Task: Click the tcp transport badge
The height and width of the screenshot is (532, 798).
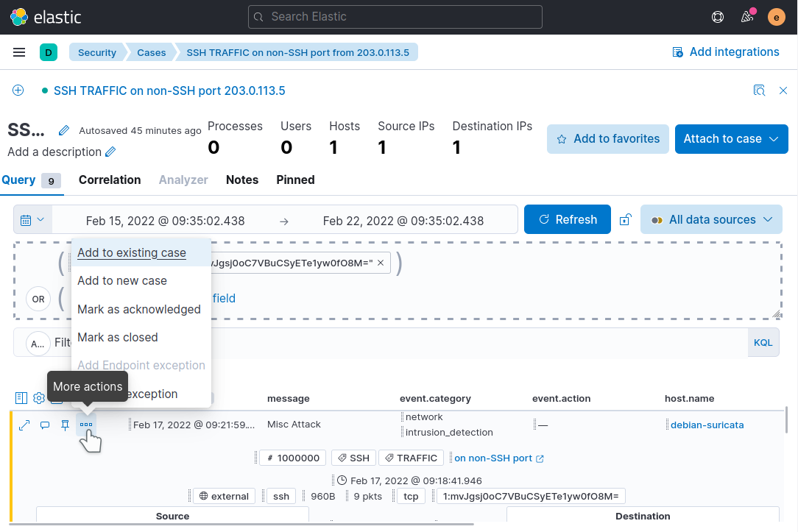Action: (411, 496)
